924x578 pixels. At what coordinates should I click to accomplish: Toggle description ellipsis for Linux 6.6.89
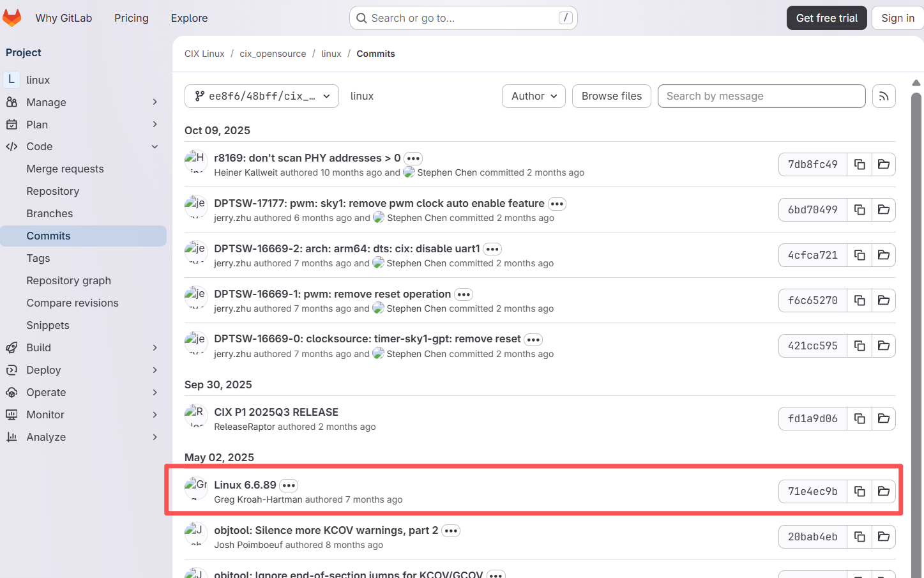pos(289,485)
